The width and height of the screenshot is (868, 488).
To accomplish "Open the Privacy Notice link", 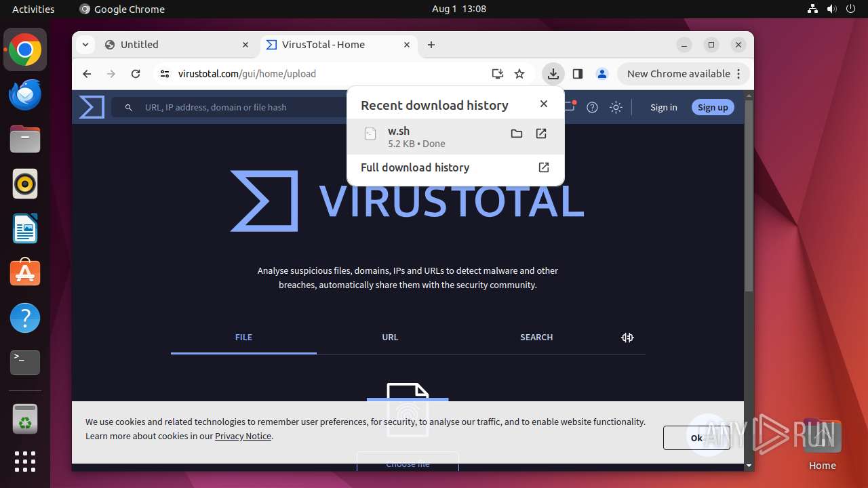I will [243, 436].
